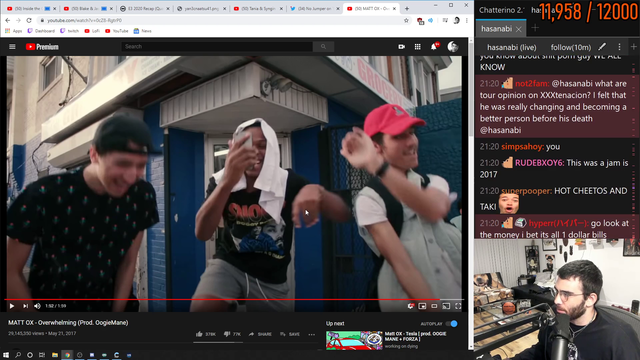Open a new Chrome tab
640x360 pixels.
(407, 9)
